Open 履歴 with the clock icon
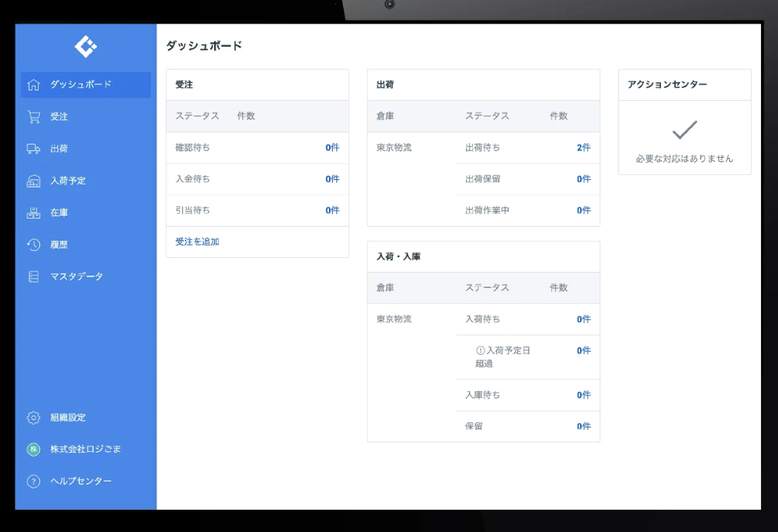778x532 pixels. (33, 245)
